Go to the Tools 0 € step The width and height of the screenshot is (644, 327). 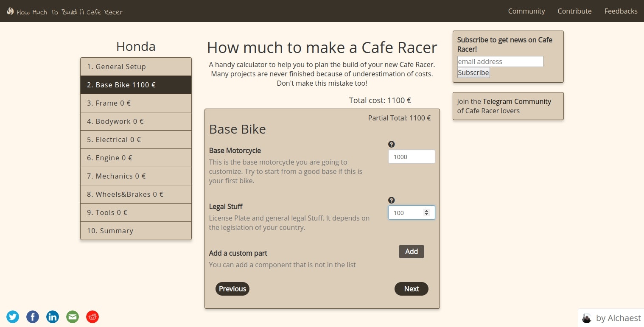coord(136,212)
